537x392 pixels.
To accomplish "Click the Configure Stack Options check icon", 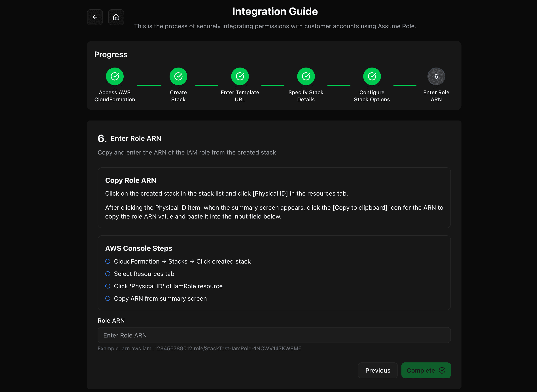I will point(372,76).
